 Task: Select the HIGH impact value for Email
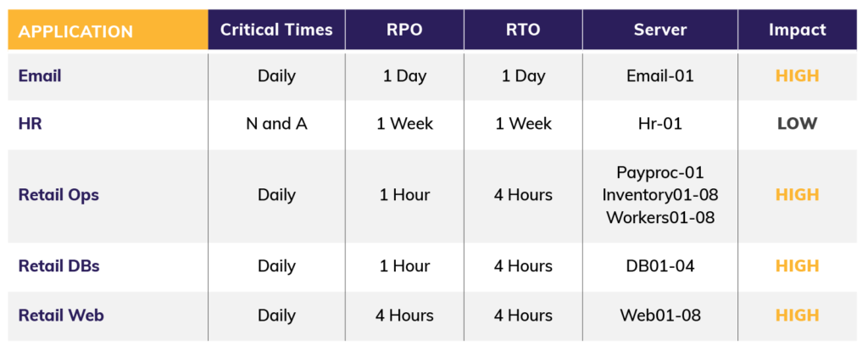click(797, 75)
